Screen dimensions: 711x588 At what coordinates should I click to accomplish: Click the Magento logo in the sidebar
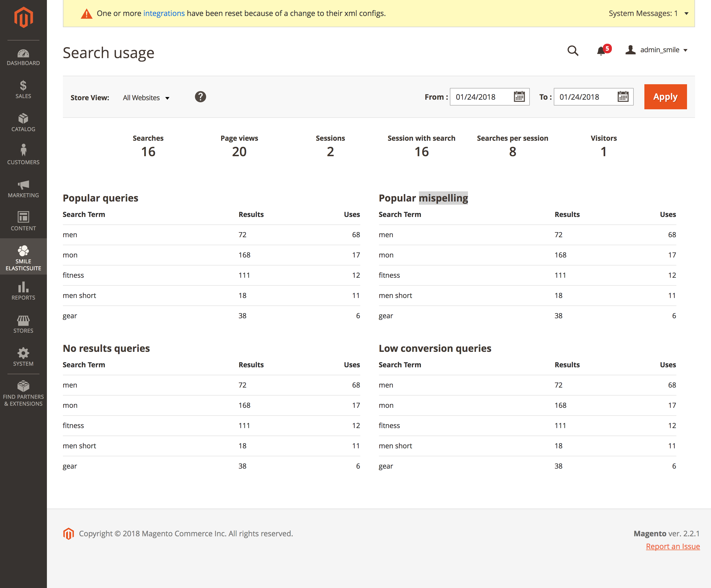tap(23, 17)
